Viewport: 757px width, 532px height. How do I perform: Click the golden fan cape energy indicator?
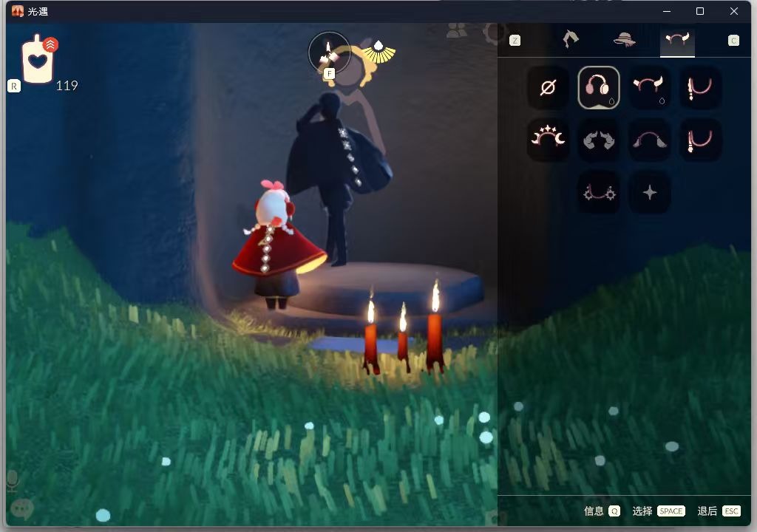point(378,52)
